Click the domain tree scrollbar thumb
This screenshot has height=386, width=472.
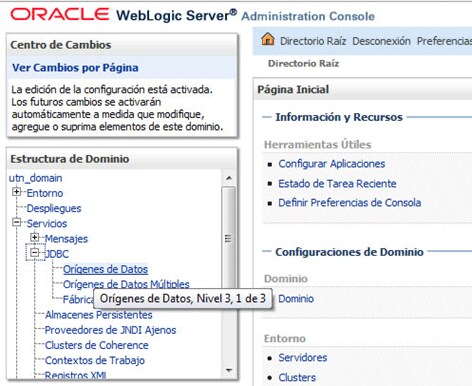pos(228,238)
